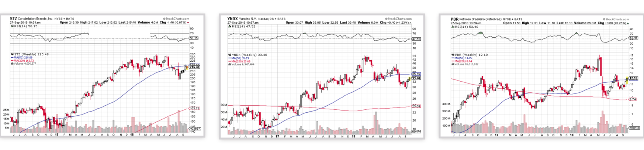Viewport: 644px width, 150px height.
Task: Click the 'Volume 6.9M' header value
Action: (x=367, y=23)
